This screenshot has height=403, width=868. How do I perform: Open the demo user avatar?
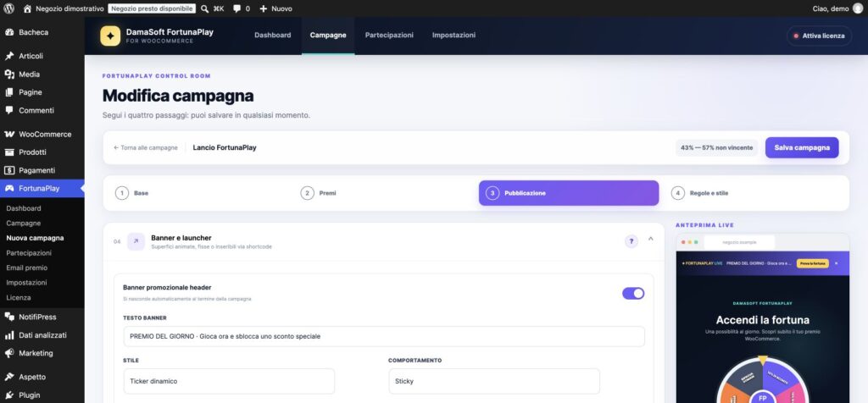click(x=858, y=8)
